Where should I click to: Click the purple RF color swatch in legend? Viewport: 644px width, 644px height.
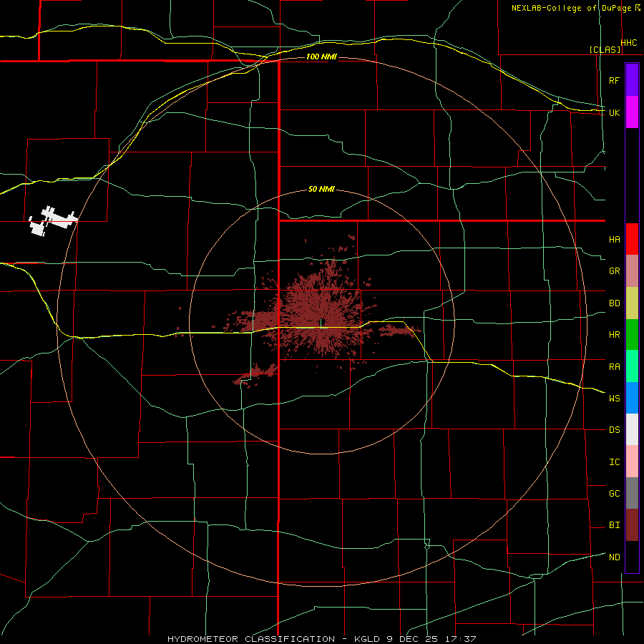click(x=632, y=80)
